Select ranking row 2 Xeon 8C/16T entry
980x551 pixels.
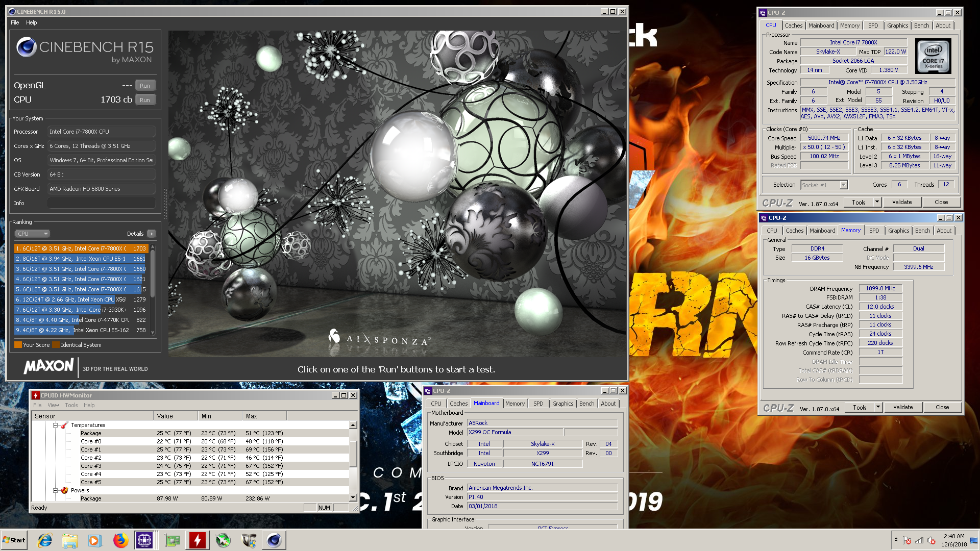coord(81,259)
